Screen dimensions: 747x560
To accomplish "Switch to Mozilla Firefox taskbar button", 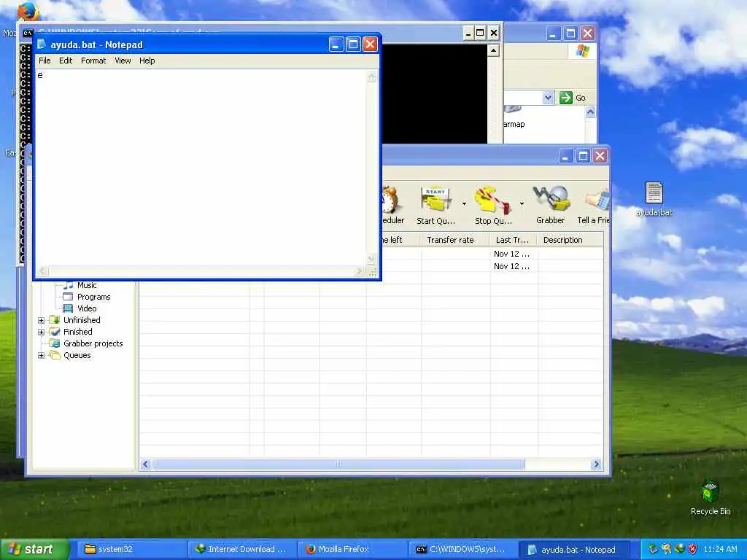I will pyautogui.click(x=351, y=549).
